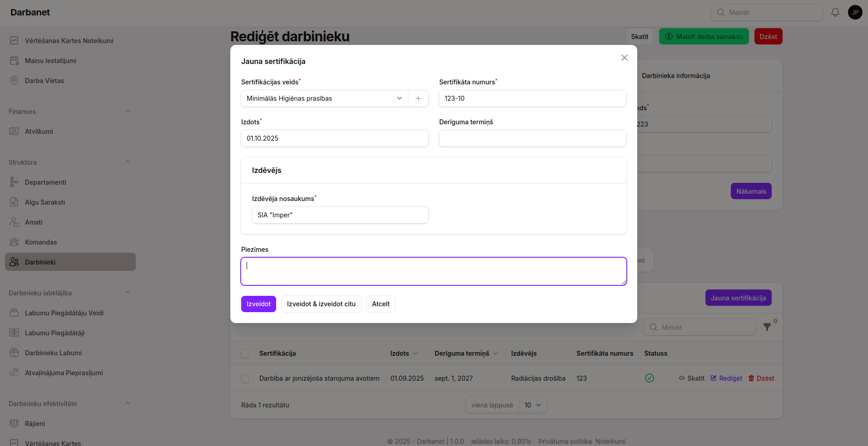Screen dimensions: 868x446
Task: Check the Darbība ar jonizējoša row checkbox
Action: point(245,379)
